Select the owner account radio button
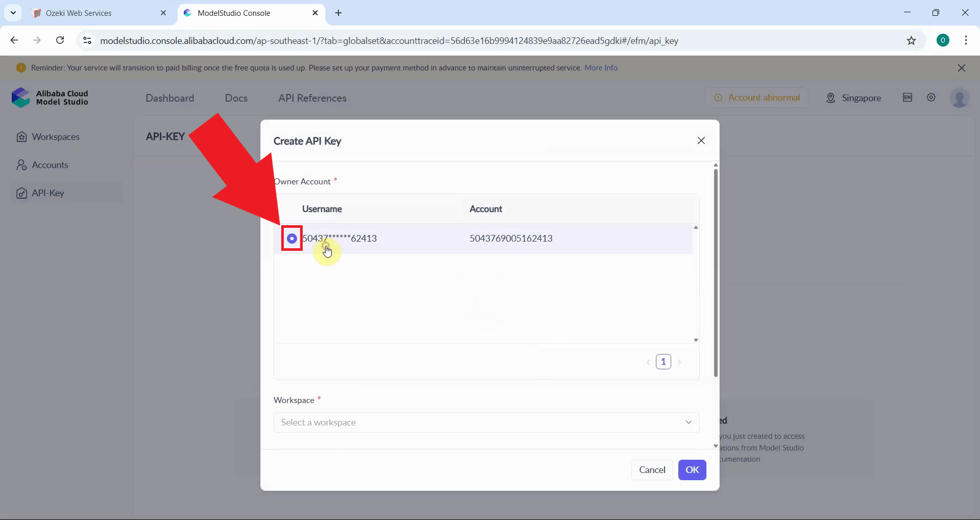The image size is (980, 520). (291, 239)
